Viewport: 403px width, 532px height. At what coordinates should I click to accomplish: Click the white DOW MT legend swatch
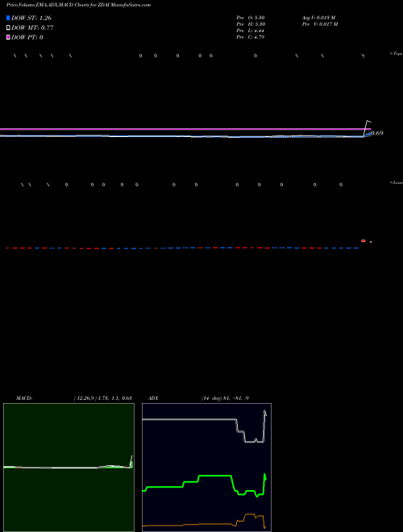pos(8,27)
